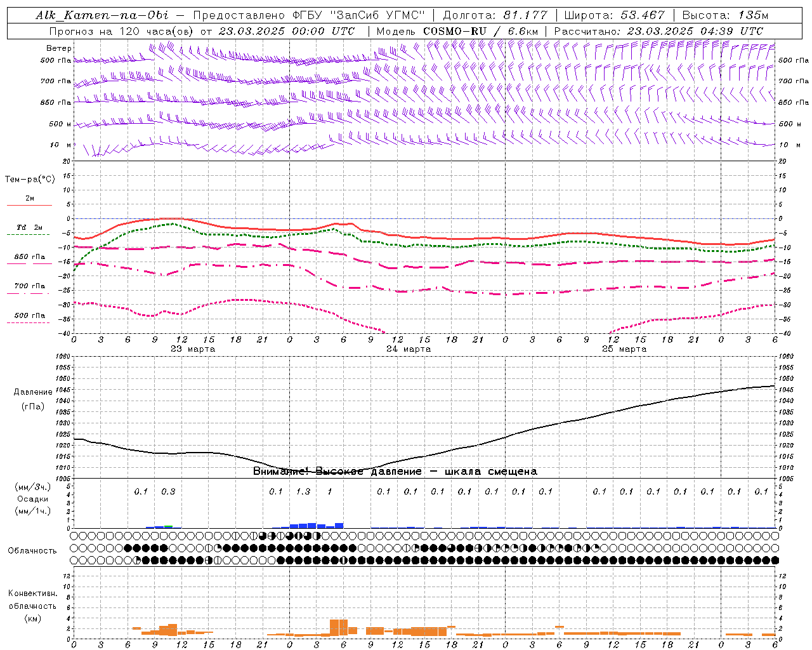Click the Облачность row label

(x=32, y=551)
